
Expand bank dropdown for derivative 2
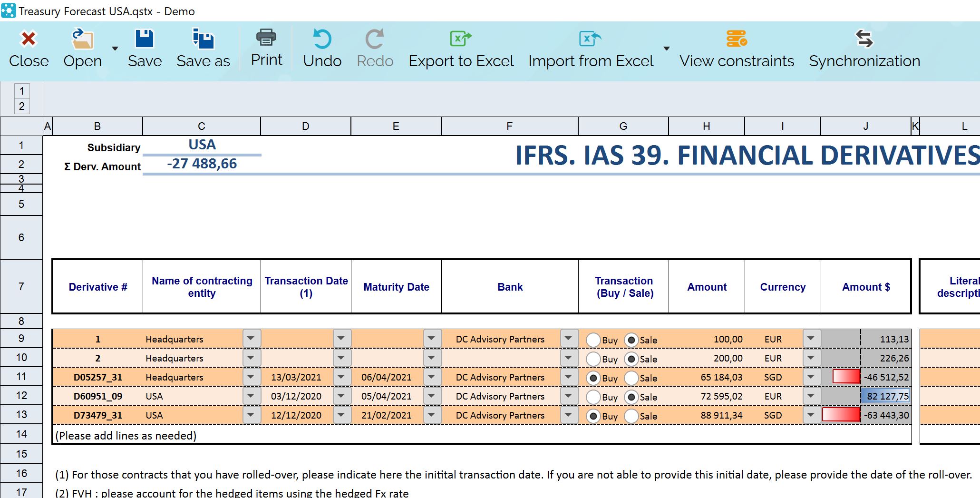click(x=569, y=358)
